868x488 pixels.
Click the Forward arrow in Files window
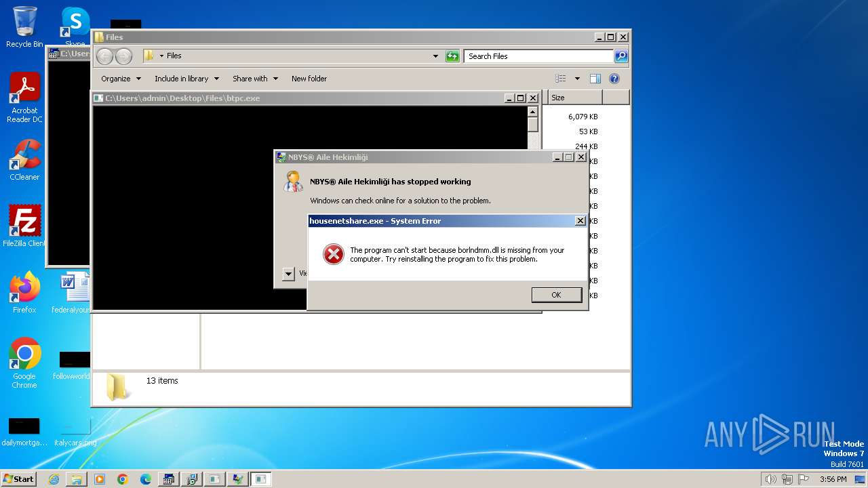(123, 56)
